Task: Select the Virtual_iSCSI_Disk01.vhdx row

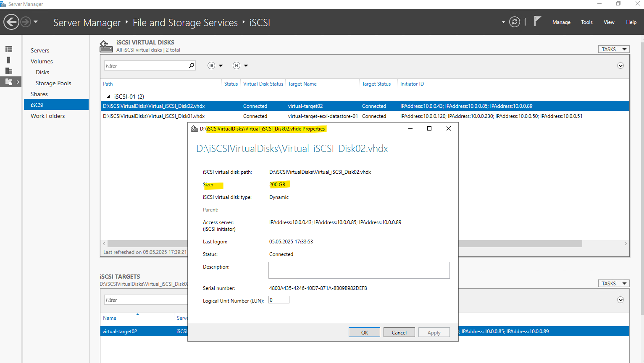Action: (365, 116)
